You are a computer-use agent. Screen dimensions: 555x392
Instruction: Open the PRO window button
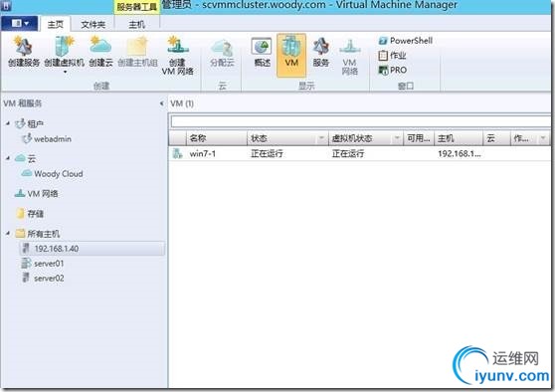pos(393,70)
